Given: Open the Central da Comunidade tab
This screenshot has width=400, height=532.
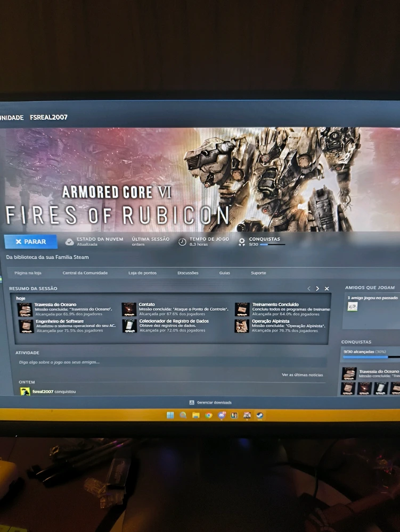Looking at the screenshot, I should [x=85, y=273].
